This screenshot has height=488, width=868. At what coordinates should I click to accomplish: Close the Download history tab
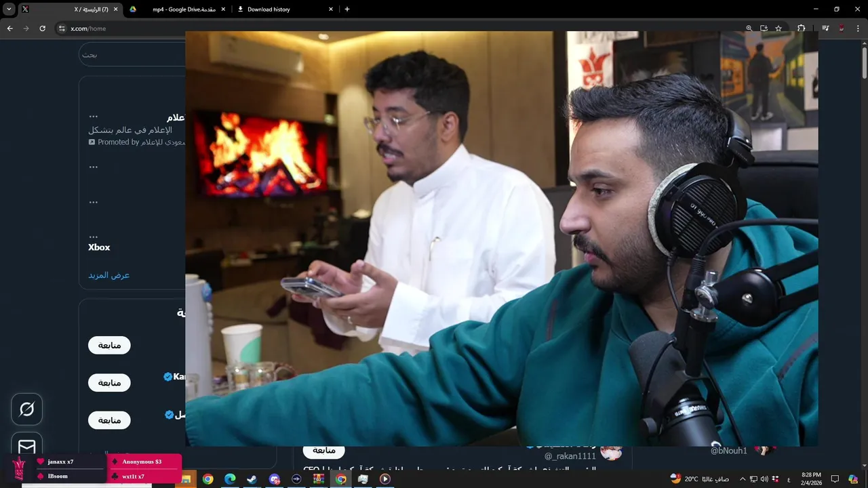point(331,9)
